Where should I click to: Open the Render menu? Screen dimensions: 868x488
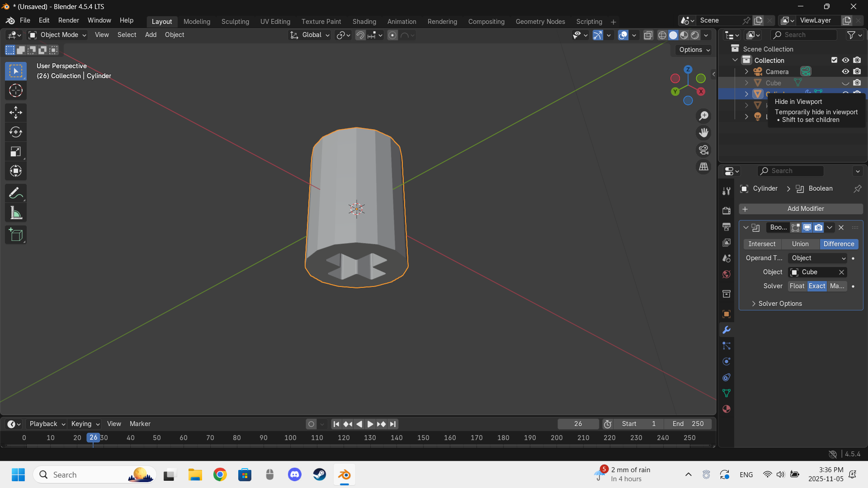(x=68, y=20)
